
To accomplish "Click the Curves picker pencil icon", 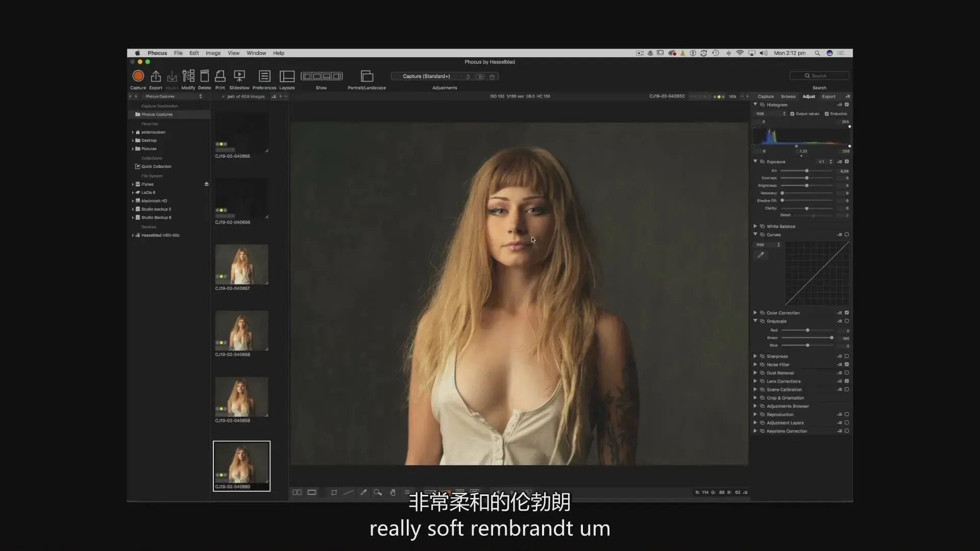I will [761, 255].
